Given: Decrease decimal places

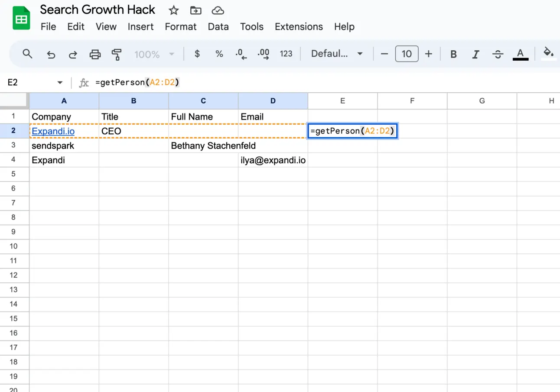Looking at the screenshot, I should click(x=241, y=54).
